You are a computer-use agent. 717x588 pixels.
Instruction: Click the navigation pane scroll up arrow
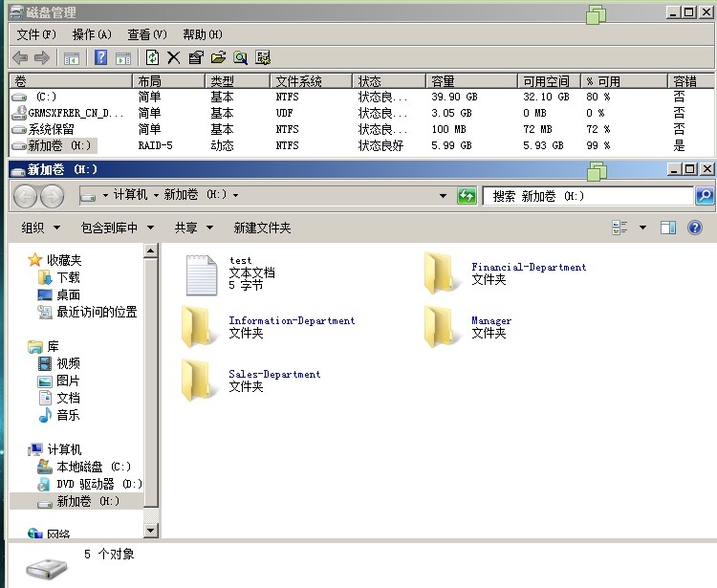[151, 250]
